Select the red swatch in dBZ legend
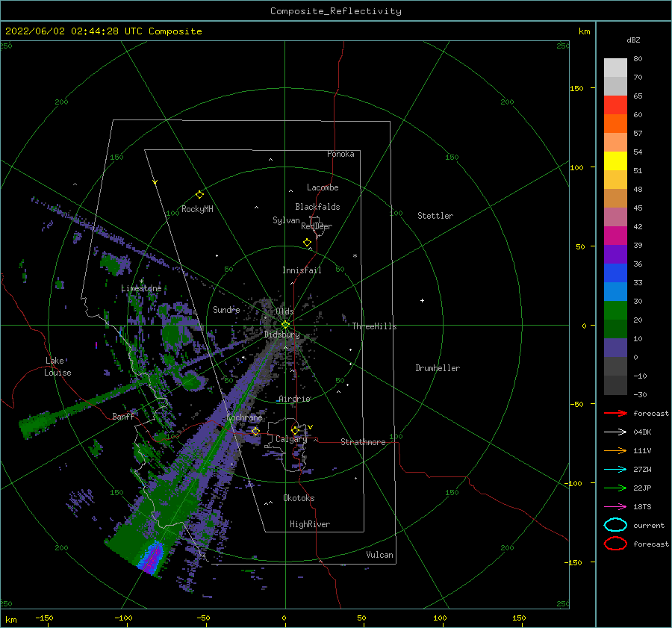 [615, 105]
